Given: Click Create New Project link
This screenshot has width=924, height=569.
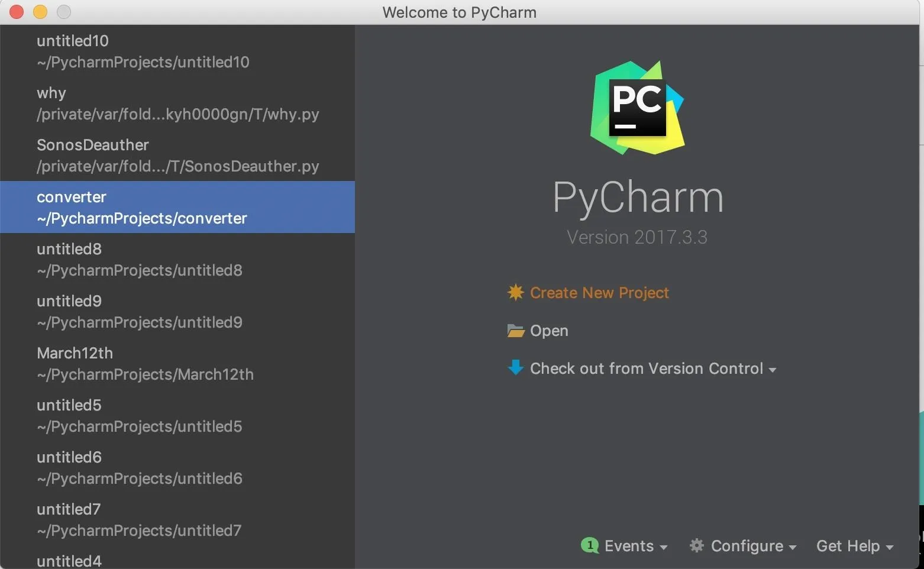Looking at the screenshot, I should 599,293.
